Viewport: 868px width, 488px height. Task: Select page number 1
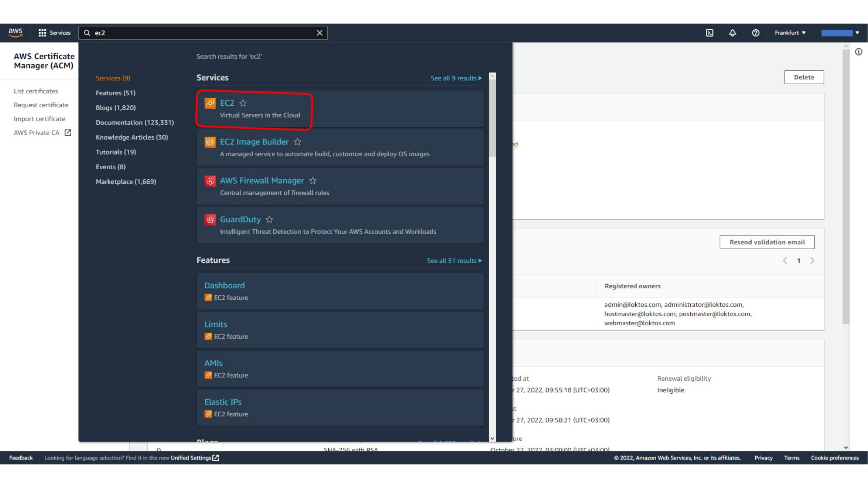tap(798, 261)
